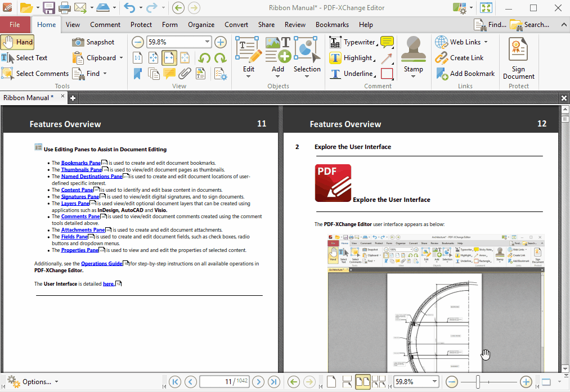The image size is (570, 392).
Task: Open the ribbon zoom level dropdown
Action: 207,42
